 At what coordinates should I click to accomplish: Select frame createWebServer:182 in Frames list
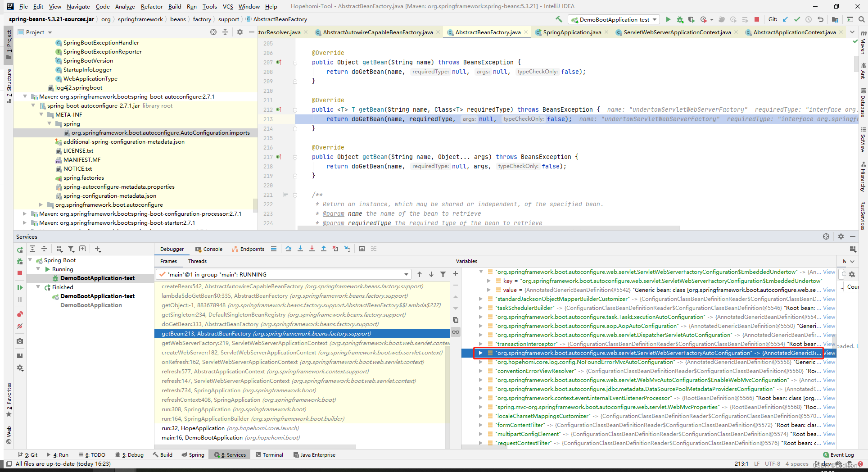pyautogui.click(x=302, y=352)
